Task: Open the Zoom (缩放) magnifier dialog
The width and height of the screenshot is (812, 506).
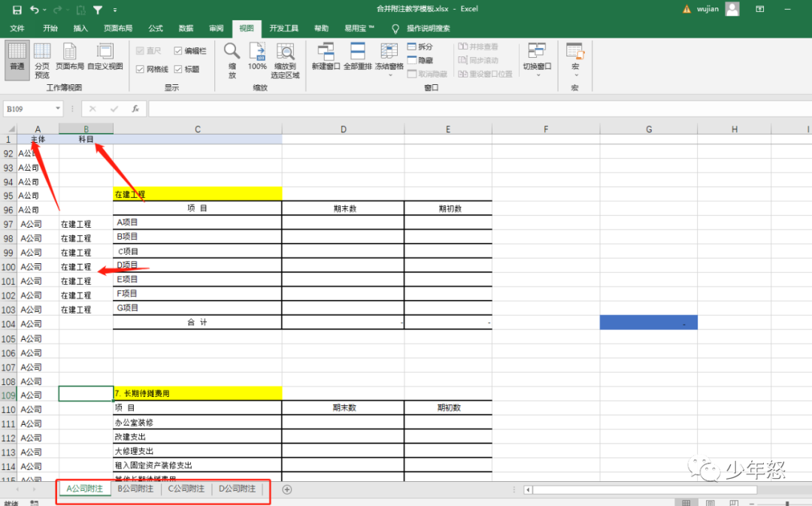Action: [232, 60]
